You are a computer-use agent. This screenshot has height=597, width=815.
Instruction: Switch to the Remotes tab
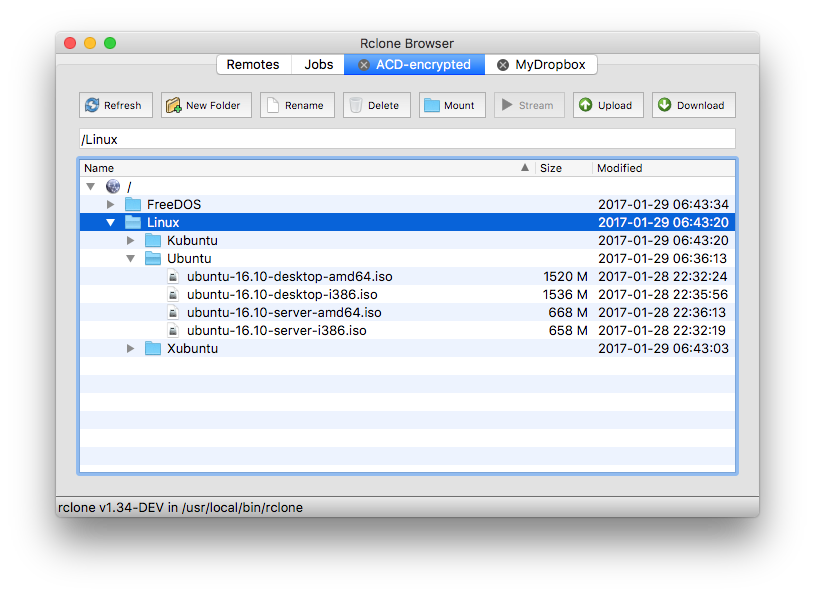[253, 64]
